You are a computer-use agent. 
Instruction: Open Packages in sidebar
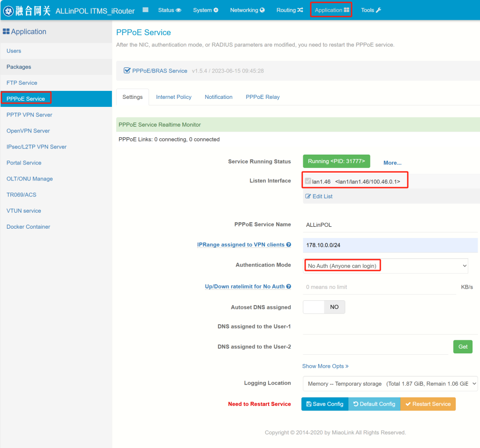pos(56,67)
